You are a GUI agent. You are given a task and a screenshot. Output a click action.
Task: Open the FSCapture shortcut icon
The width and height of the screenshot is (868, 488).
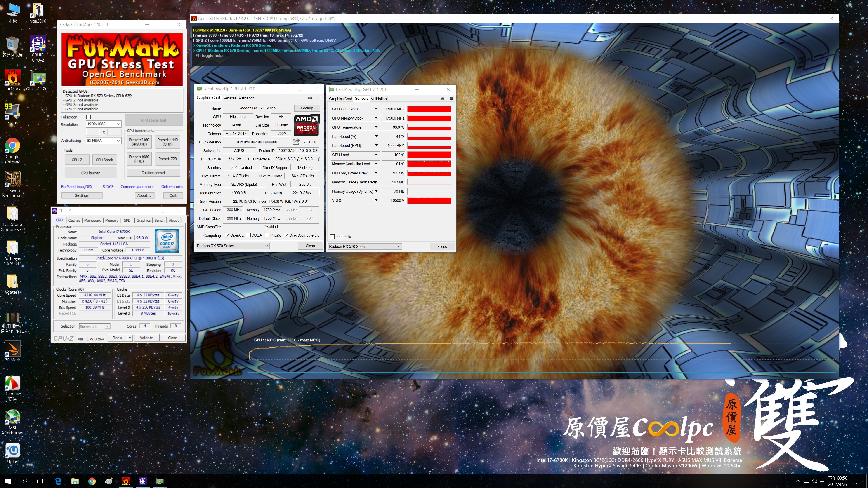coord(12,388)
